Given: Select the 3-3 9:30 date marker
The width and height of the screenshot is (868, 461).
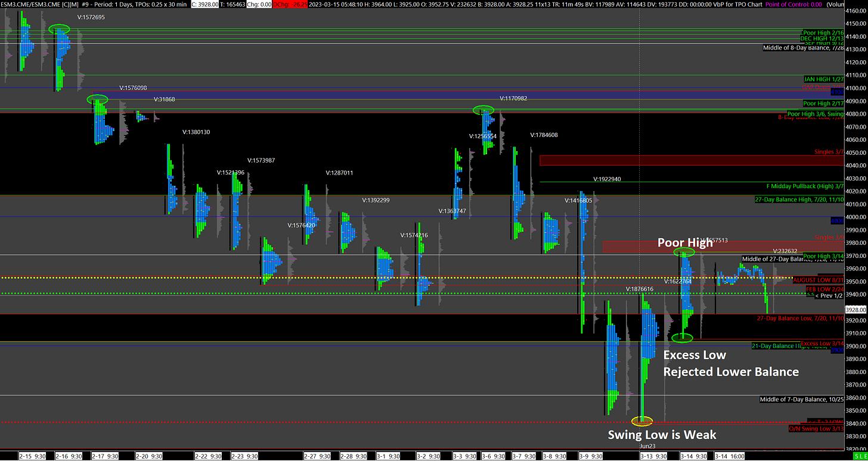Looking at the screenshot, I should pyautogui.click(x=463, y=456).
